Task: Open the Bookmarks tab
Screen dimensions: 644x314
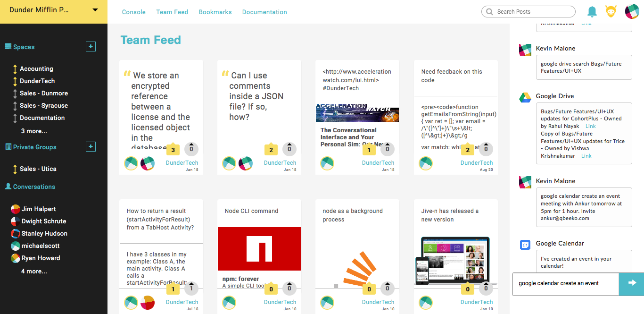Action: 215,12
